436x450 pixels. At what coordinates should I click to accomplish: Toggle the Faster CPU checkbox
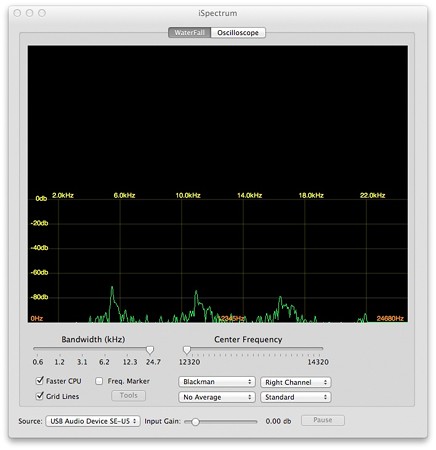[x=40, y=380]
